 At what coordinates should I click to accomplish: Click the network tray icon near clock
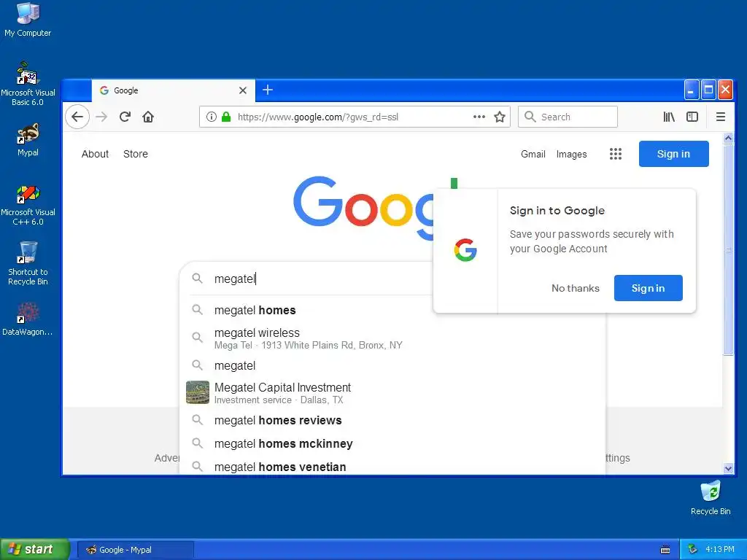coord(693,550)
